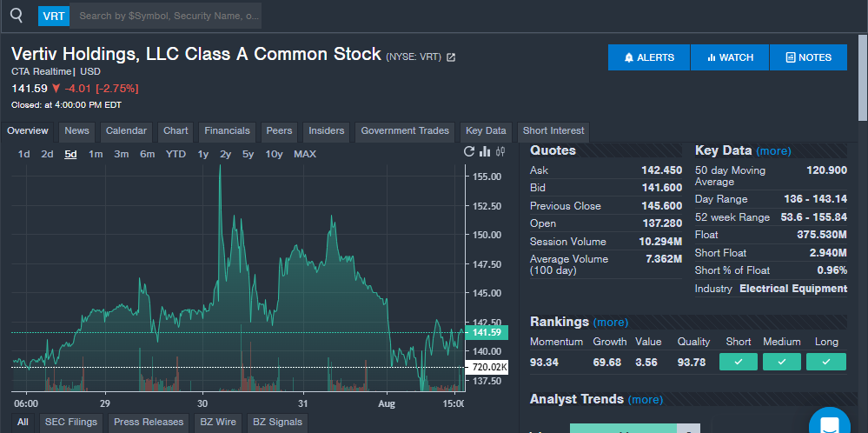Click the Long ranking checkmark badge
Viewport: 868px width, 433px height.
point(826,362)
